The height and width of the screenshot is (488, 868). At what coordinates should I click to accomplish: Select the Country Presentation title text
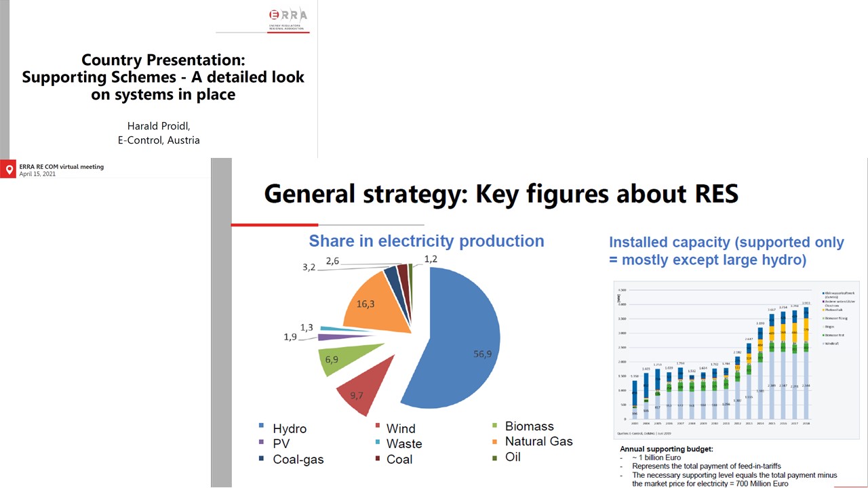pos(163,77)
